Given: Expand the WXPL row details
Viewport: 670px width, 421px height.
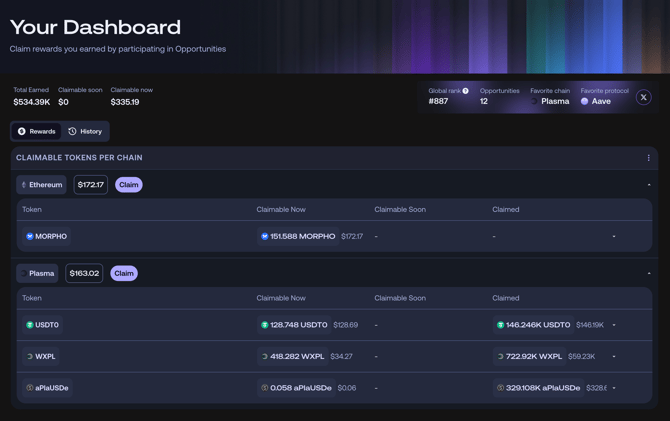Looking at the screenshot, I should (x=614, y=356).
